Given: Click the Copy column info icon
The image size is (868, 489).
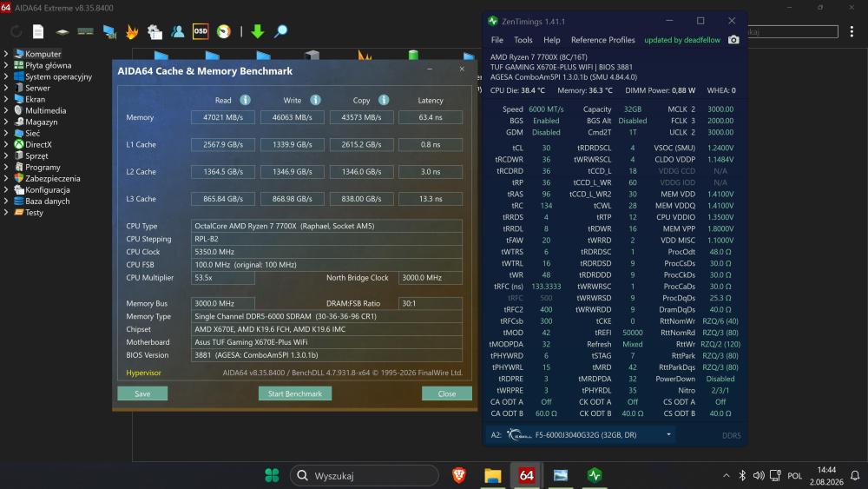Looking at the screenshot, I should [384, 100].
